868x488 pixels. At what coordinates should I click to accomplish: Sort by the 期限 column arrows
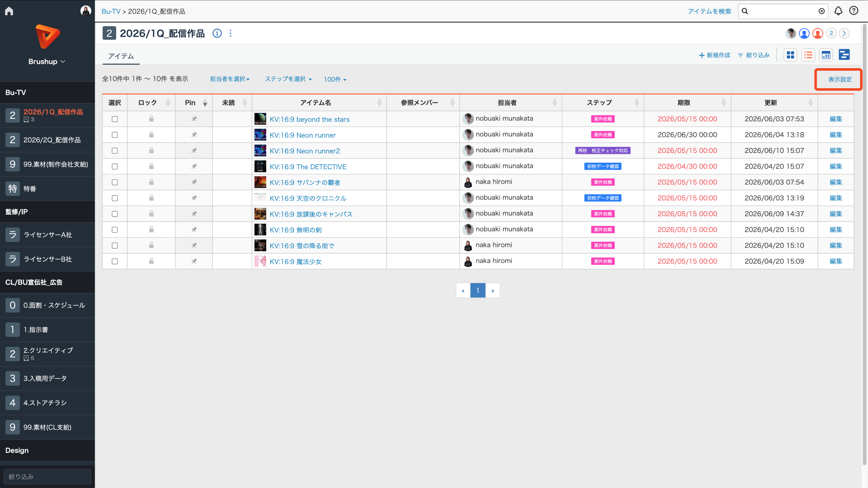click(723, 103)
